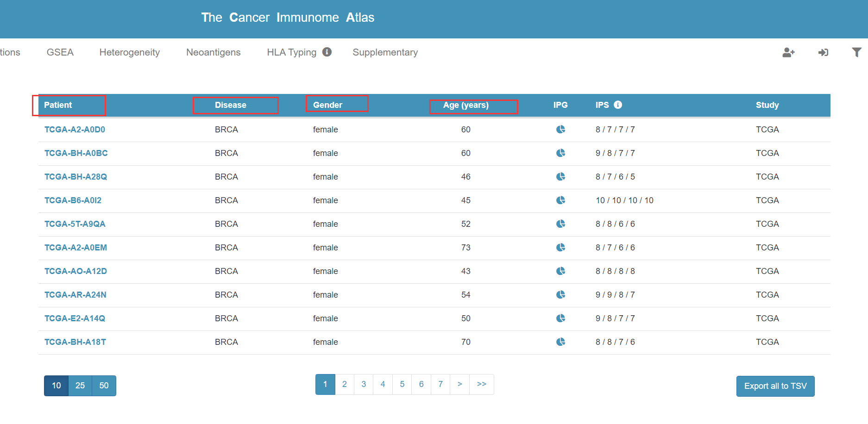Jump to page 5 of results
Viewport: 868px width, 424px height.
pyautogui.click(x=402, y=384)
